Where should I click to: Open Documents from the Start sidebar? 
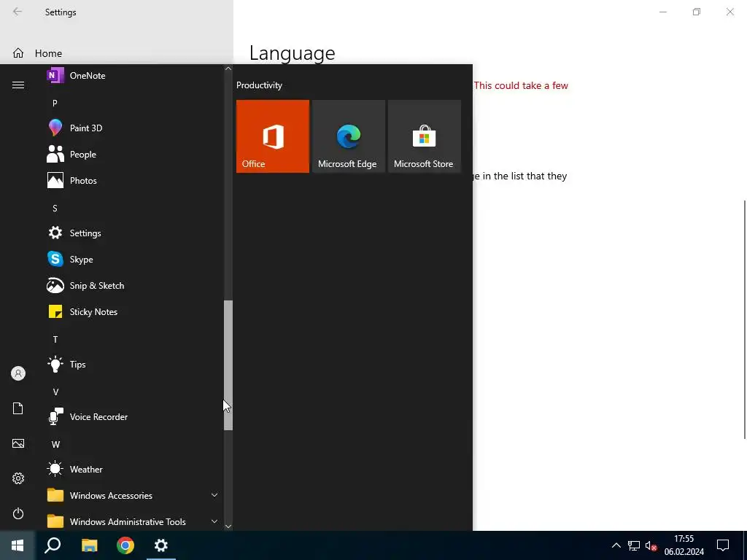(x=18, y=408)
